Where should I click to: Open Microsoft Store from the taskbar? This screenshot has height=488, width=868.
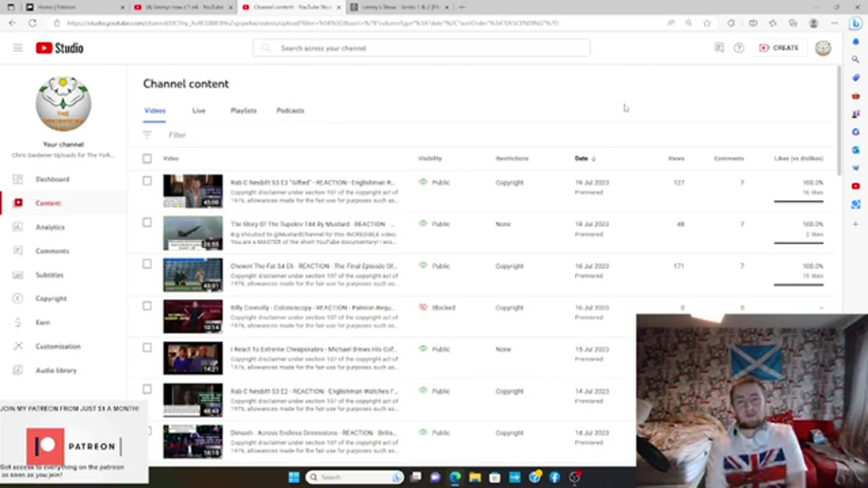pos(494,477)
